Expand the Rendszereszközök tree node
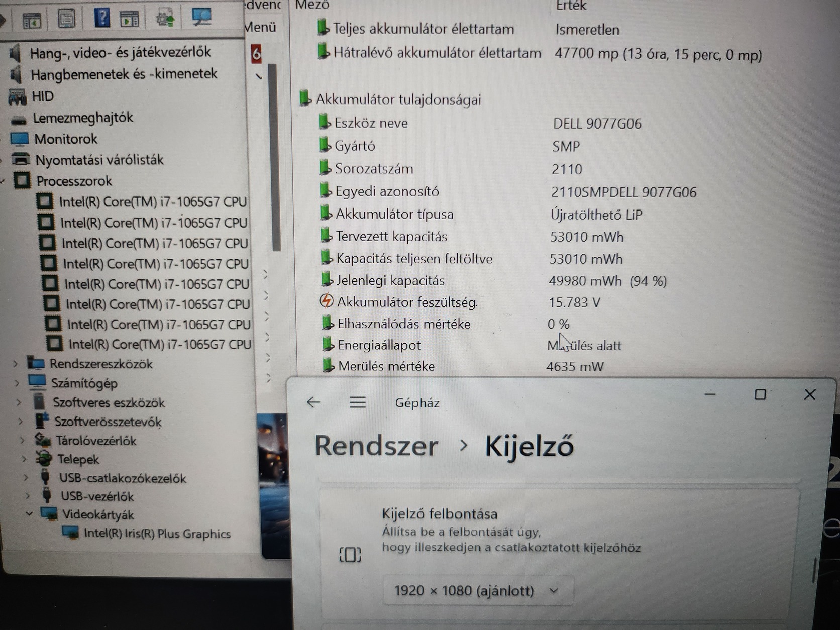The image size is (840, 630). [16, 364]
